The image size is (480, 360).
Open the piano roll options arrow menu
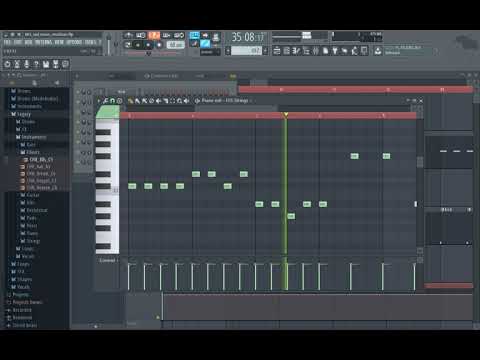[x=99, y=101]
